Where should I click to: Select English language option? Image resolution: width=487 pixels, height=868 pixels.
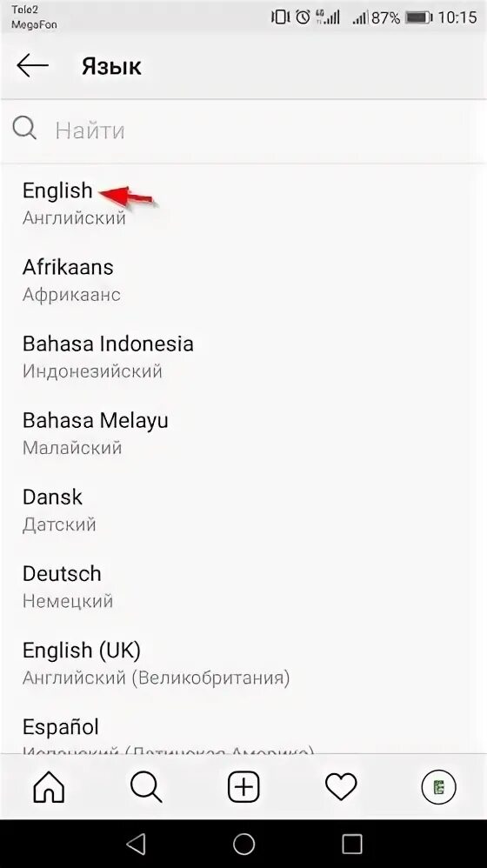point(243,204)
